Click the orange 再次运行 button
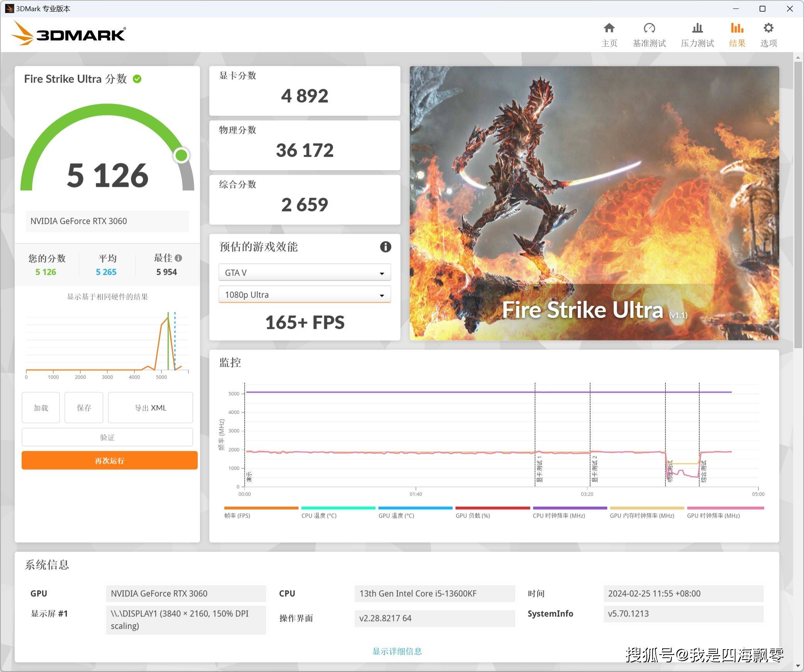 coord(109,460)
